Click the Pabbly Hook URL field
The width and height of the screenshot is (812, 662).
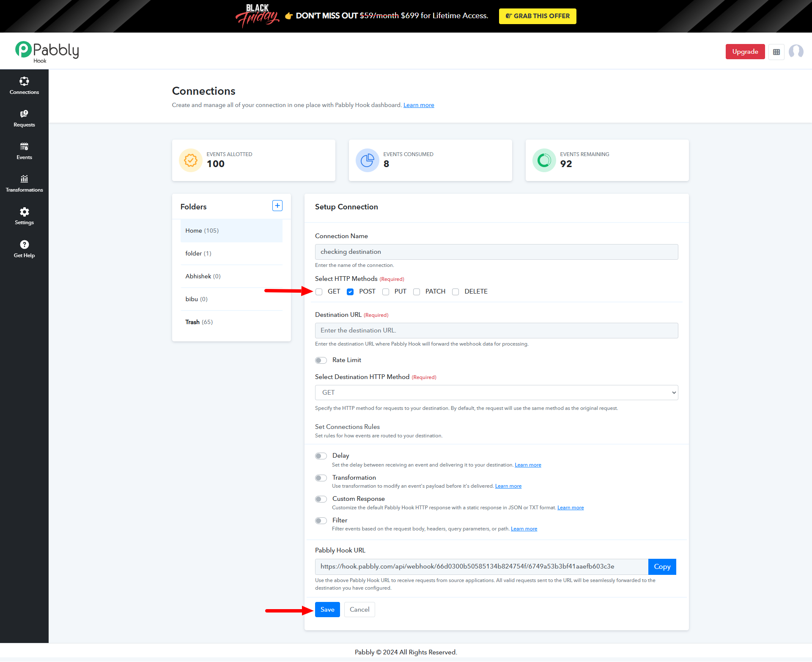[x=482, y=567]
